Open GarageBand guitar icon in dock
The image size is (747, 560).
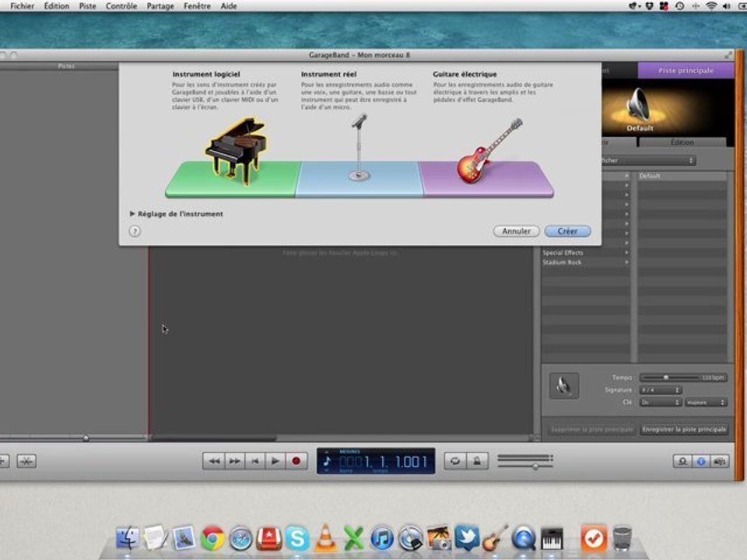[x=495, y=538]
